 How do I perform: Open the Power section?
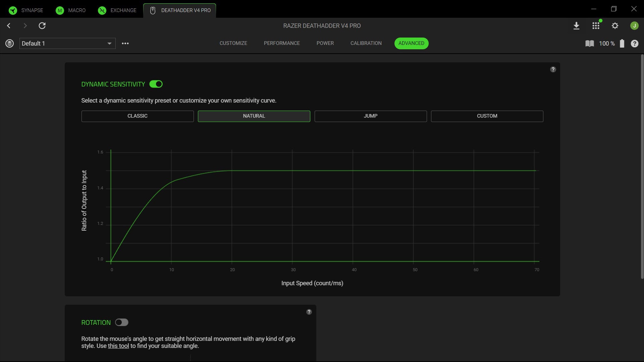[x=325, y=43]
